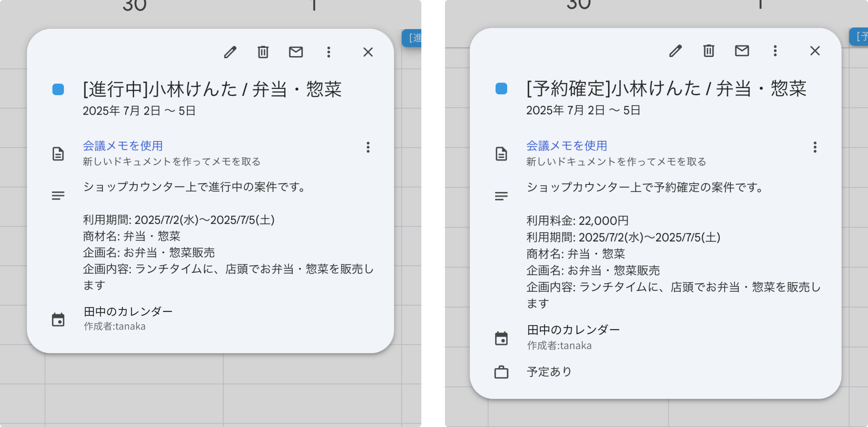Image resolution: width=868 pixels, height=427 pixels.
Task: Open the overflow menu in the [進行中] popup header
Action: click(329, 52)
